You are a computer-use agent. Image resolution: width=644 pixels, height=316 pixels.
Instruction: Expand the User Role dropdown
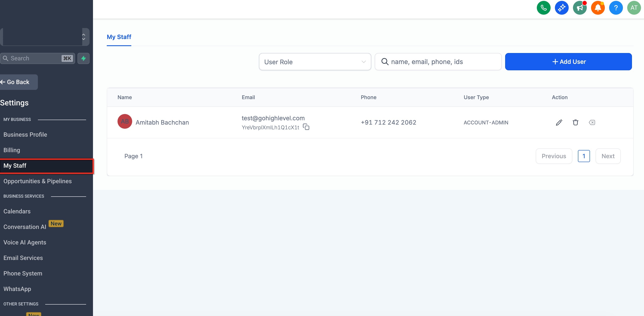(x=315, y=62)
